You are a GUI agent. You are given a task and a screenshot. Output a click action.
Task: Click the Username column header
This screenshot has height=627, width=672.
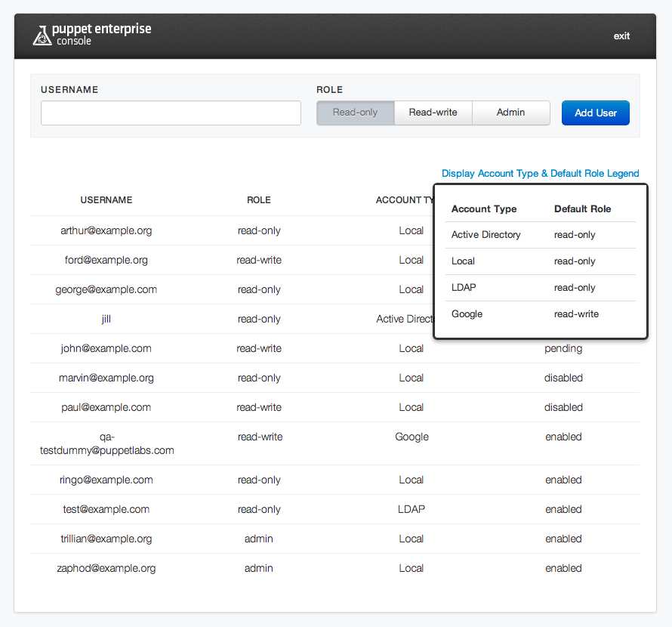106,200
